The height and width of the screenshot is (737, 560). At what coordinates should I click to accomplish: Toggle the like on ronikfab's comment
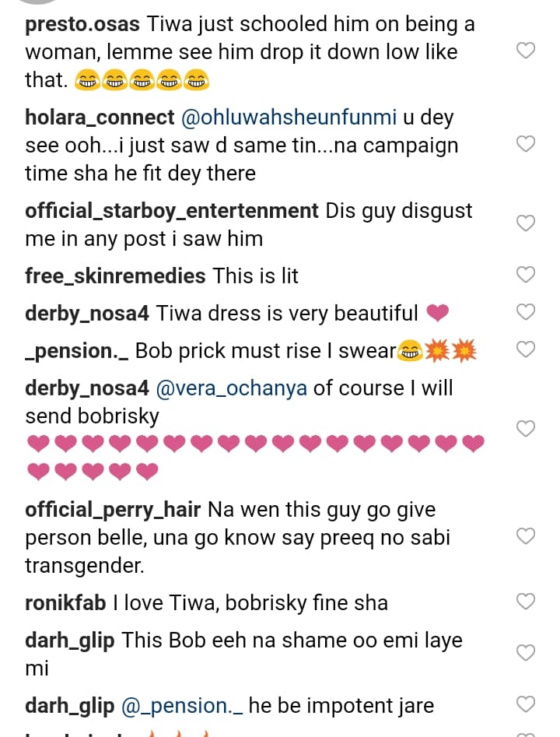click(x=526, y=602)
